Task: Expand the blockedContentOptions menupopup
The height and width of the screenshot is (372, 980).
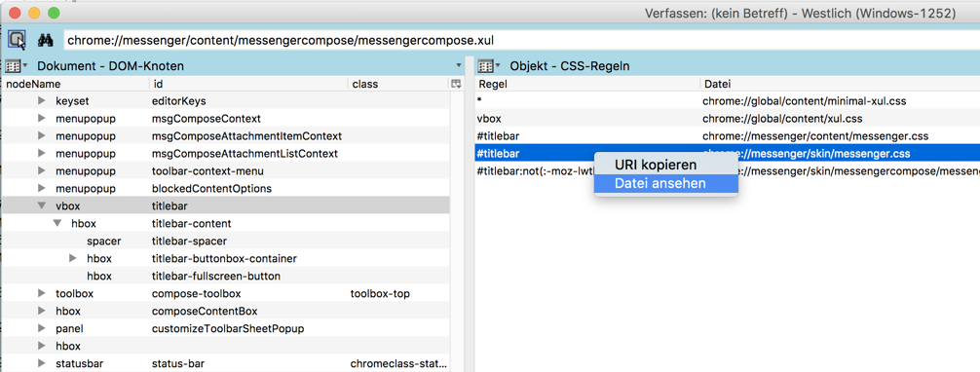Action: pyautogui.click(x=42, y=188)
